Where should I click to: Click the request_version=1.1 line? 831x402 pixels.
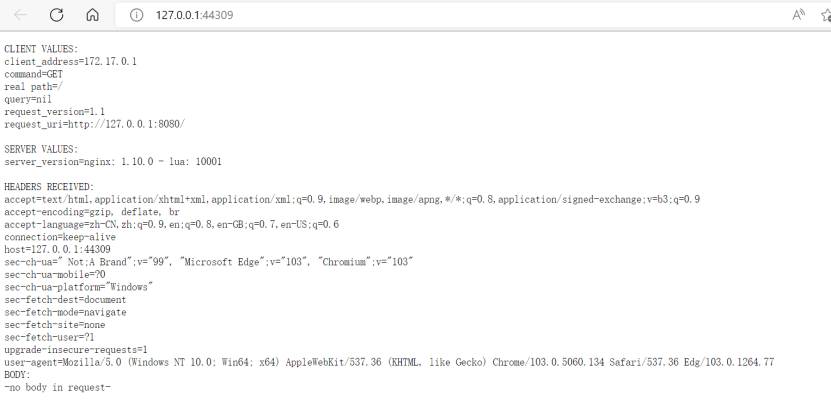coord(55,112)
